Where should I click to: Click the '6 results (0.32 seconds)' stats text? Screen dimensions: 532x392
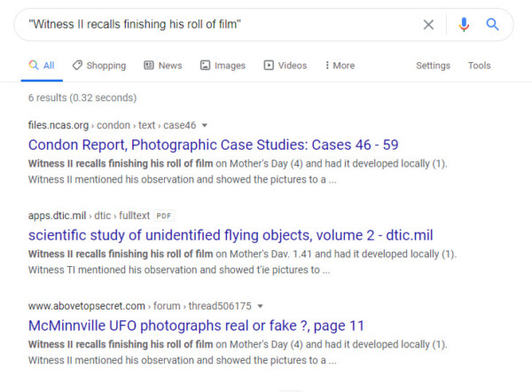pyautogui.click(x=82, y=98)
